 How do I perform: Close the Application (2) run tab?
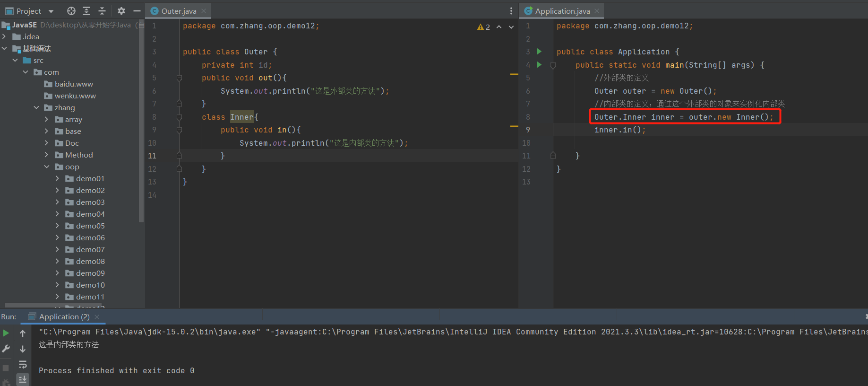pos(97,316)
